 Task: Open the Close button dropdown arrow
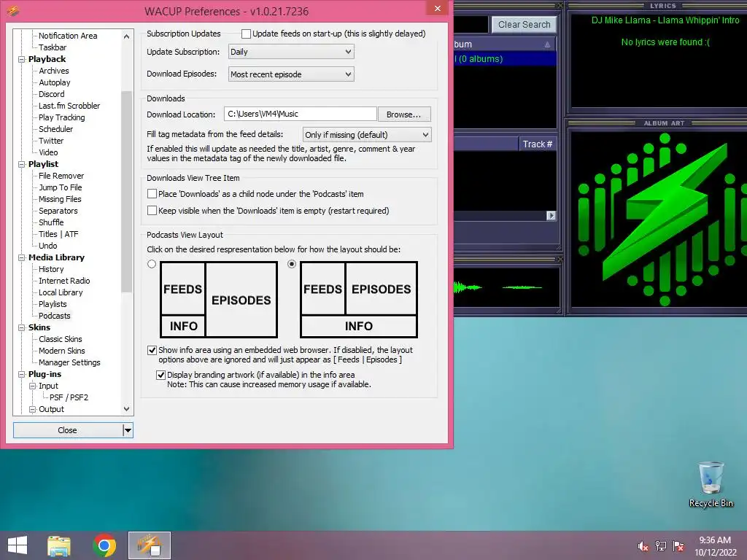(x=128, y=430)
